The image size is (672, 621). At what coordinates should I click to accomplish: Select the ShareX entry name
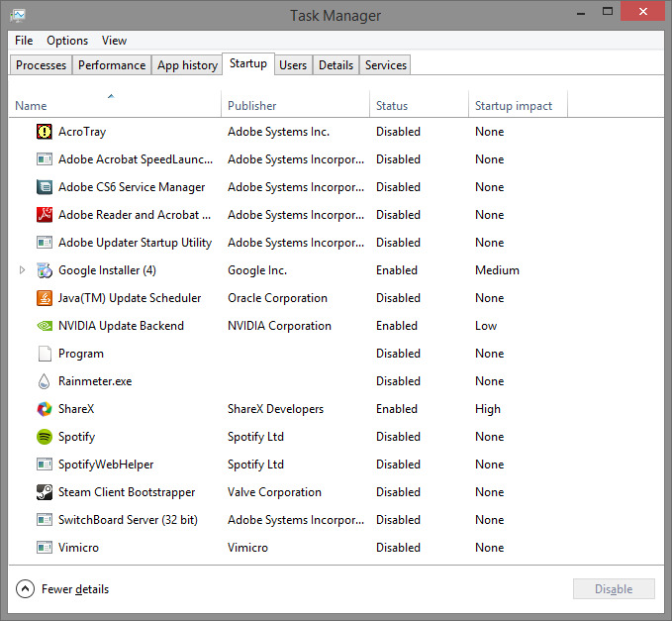76,409
